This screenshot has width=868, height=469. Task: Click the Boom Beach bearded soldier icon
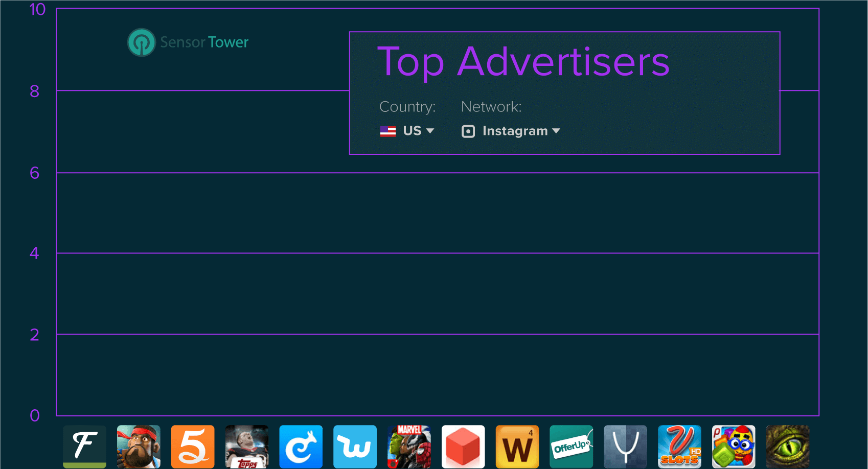pos(139,447)
